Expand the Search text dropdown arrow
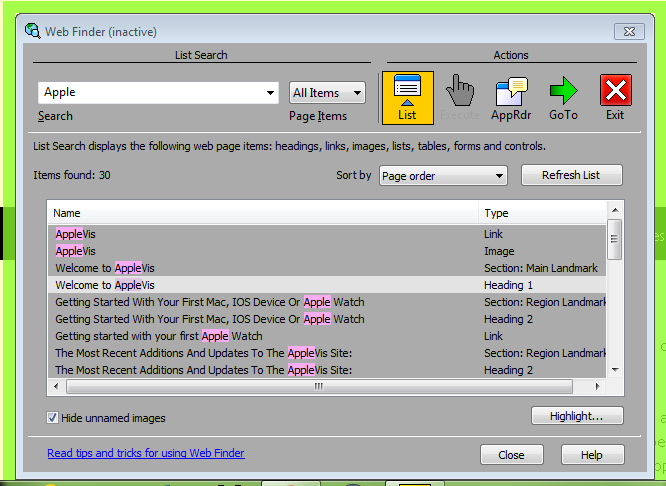This screenshot has height=486, width=666. tap(271, 93)
